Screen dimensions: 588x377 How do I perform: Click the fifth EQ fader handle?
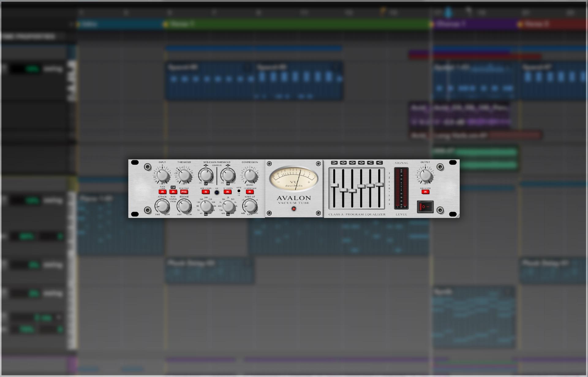coord(370,186)
